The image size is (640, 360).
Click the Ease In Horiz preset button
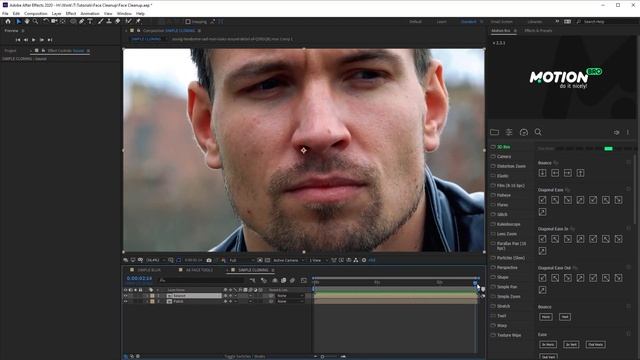point(548,344)
